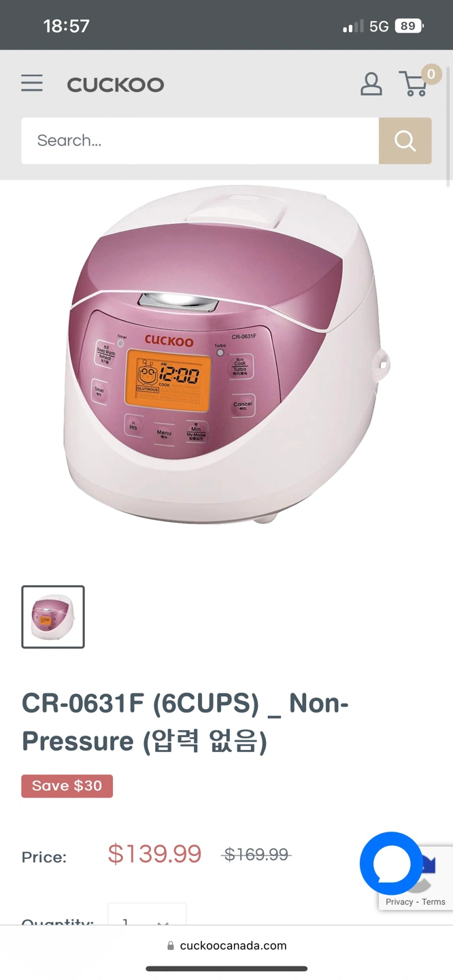Tap the cuckoocanada.com address bar
This screenshot has width=453, height=980.
pos(227,946)
